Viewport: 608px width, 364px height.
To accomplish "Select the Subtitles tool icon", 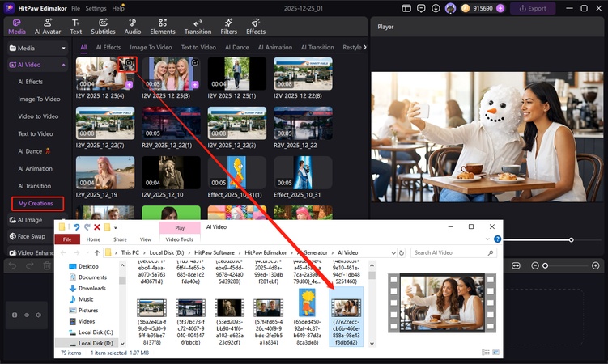I will point(103,27).
